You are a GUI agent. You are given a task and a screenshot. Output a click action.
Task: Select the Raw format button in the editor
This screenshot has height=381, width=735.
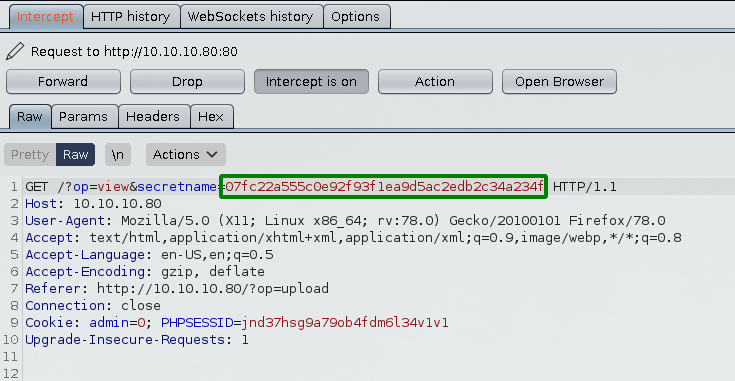tap(75, 155)
